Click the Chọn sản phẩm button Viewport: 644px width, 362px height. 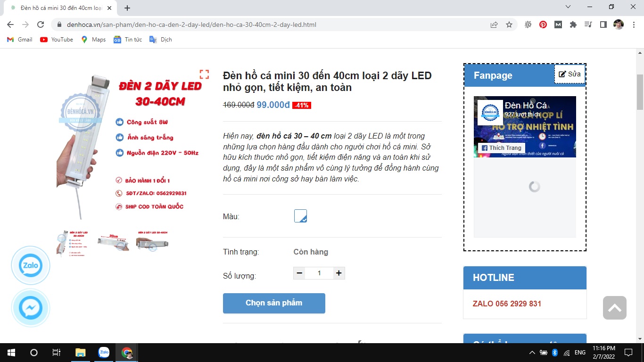click(x=274, y=303)
